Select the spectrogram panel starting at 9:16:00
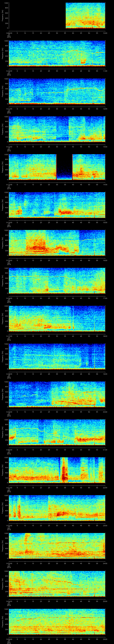This screenshot has height=644, width=114. [x=57, y=280]
